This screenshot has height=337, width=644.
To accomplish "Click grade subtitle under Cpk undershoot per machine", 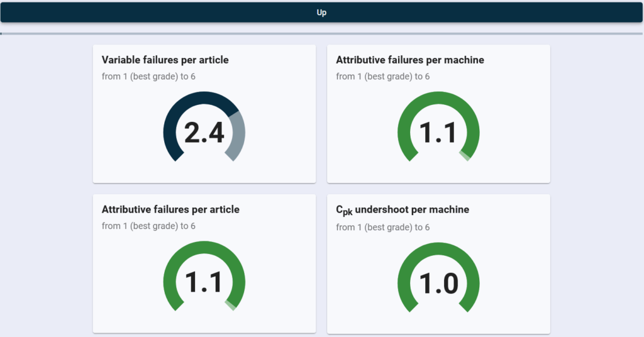I will 383,227.
